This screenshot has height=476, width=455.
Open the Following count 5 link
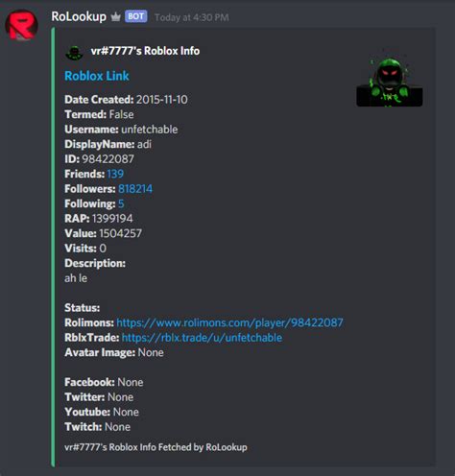point(121,203)
